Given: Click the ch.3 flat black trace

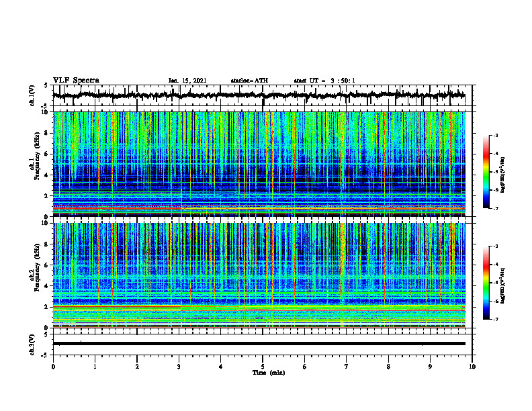Looking at the screenshot, I should [259, 344].
